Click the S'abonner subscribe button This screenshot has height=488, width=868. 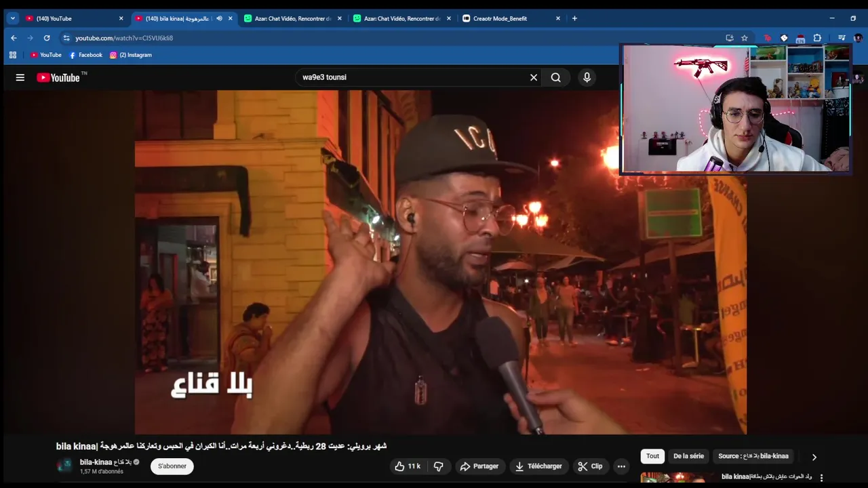(x=172, y=466)
